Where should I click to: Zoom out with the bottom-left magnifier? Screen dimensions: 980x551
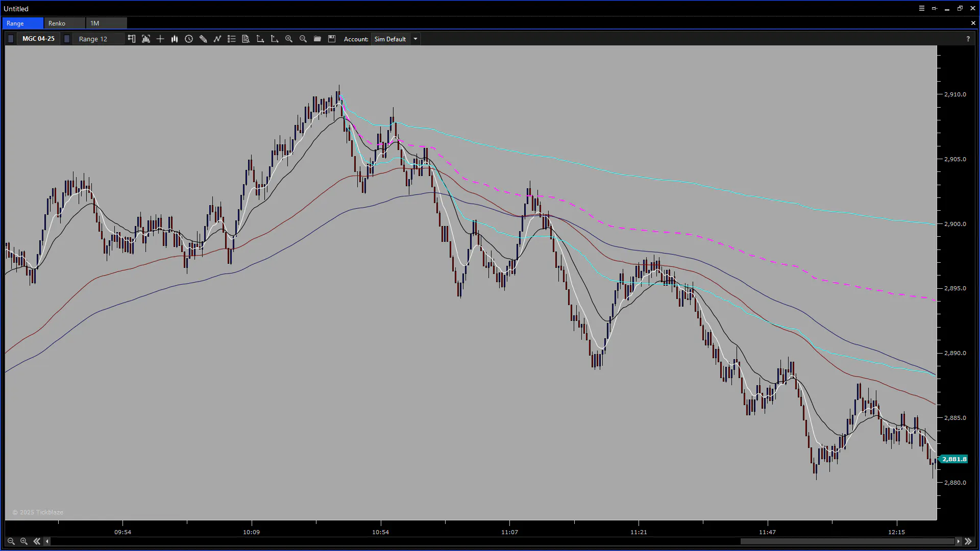pos(11,541)
